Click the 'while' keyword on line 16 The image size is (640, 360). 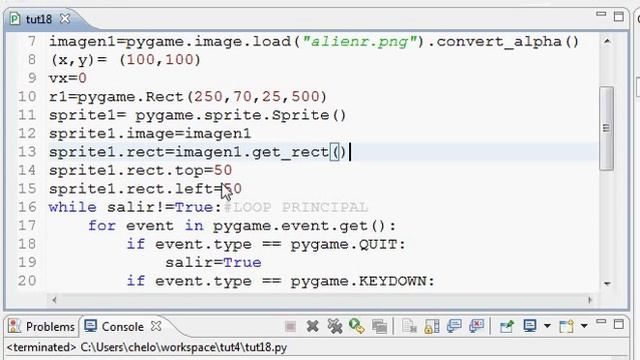click(73, 207)
